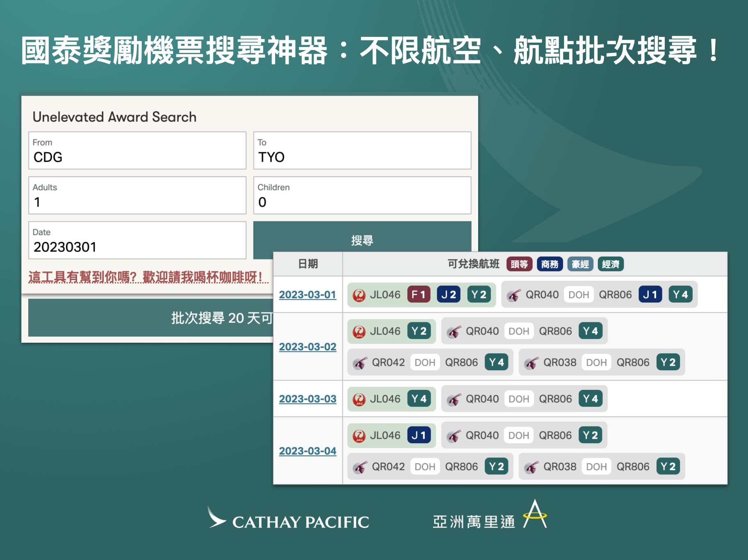Click the J 1 badge on the QR806 itinerary
This screenshot has width=748, height=560.
point(650,294)
